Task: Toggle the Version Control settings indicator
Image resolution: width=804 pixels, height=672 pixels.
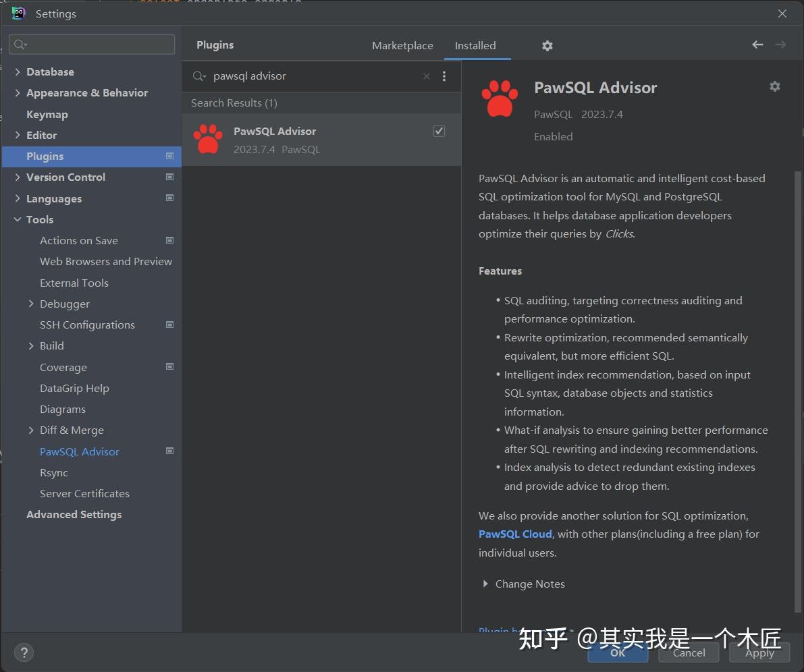Action: [169, 177]
